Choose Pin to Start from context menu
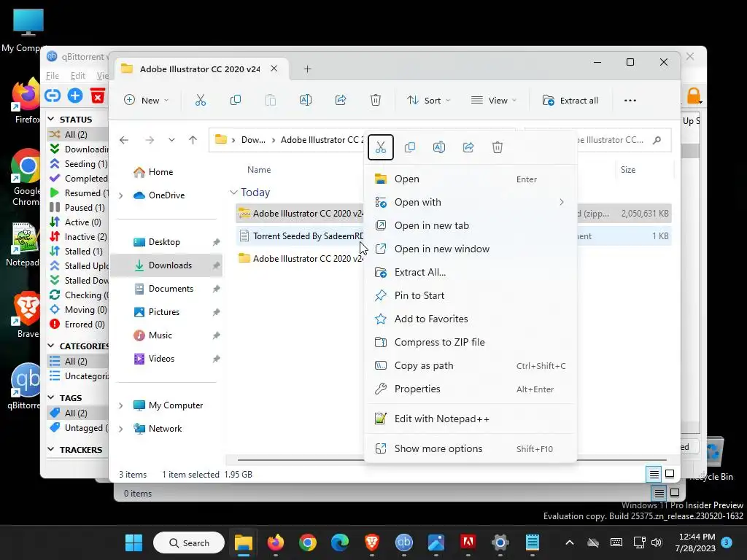 (x=471, y=296)
